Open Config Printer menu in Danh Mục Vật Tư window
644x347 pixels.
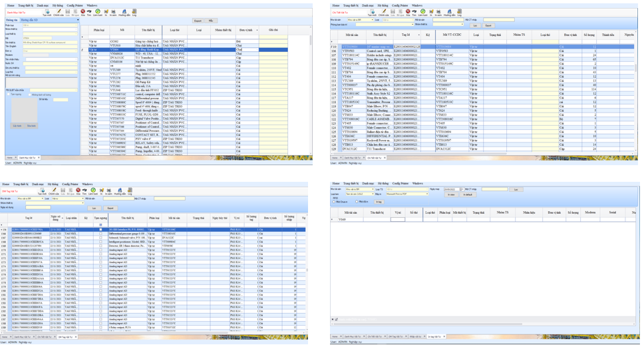point(75,5)
